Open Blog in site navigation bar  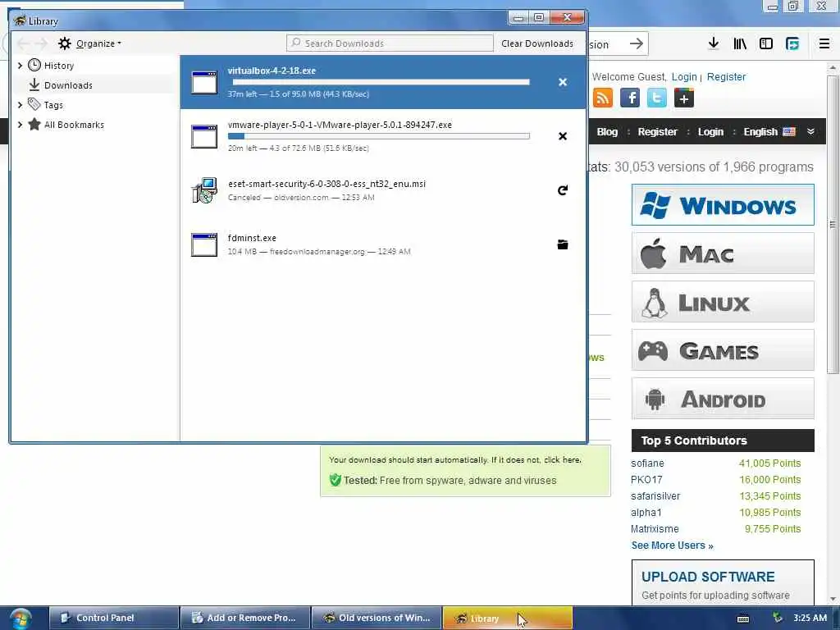tap(607, 132)
